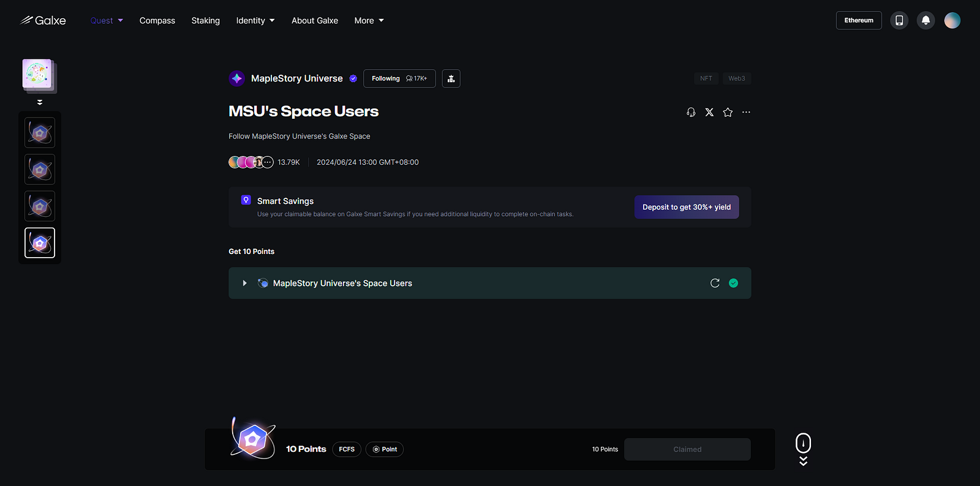980x486 pixels.
Task: Click the 10 Points reward badge image
Action: pos(252,439)
